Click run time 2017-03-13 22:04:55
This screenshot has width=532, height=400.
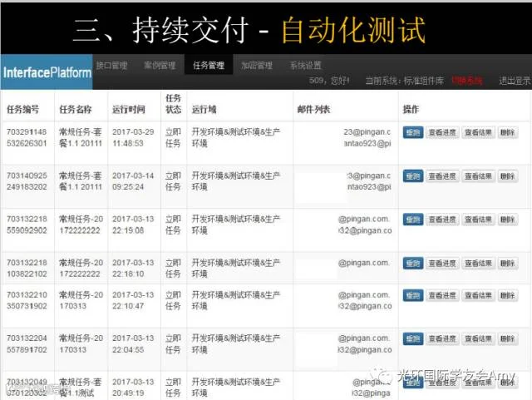(x=133, y=344)
